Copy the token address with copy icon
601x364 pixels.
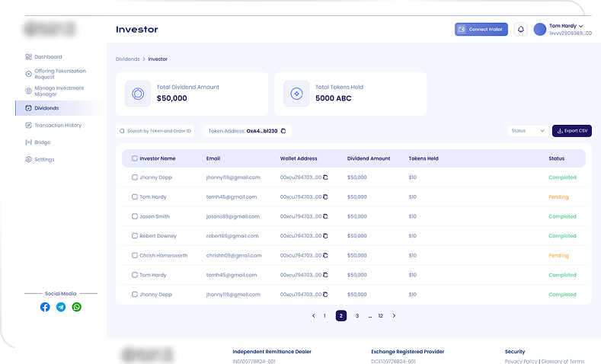point(283,131)
